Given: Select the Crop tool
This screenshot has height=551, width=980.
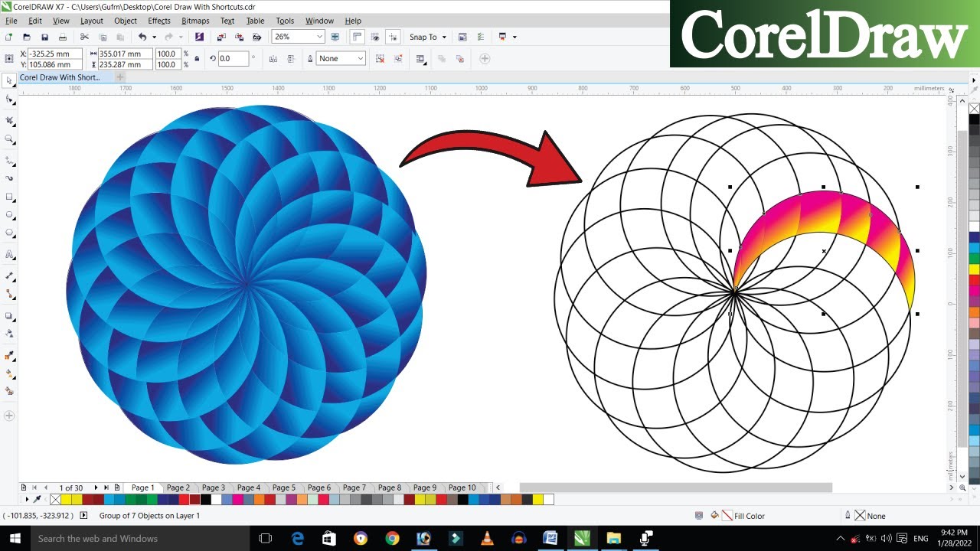Looking at the screenshot, I should tap(9, 120).
